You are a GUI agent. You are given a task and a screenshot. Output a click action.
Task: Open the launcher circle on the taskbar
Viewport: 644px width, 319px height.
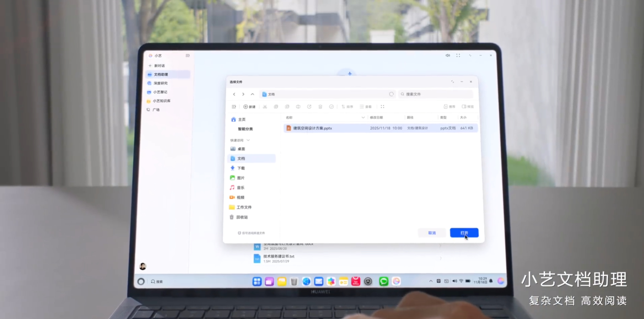click(x=141, y=282)
